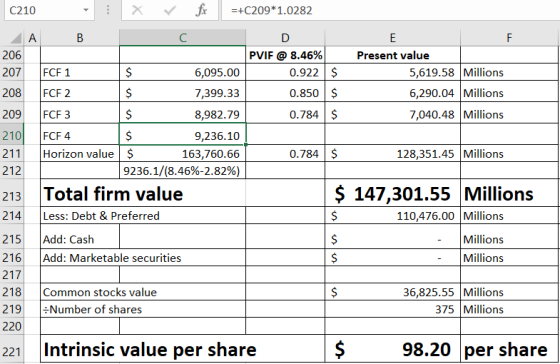Click the present value cell 7,040.48

(392, 114)
